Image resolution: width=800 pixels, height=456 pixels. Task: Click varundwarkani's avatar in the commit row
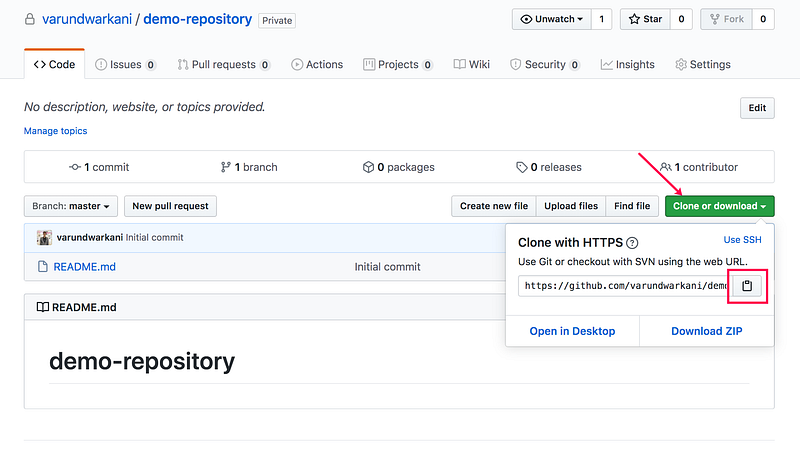(x=44, y=237)
